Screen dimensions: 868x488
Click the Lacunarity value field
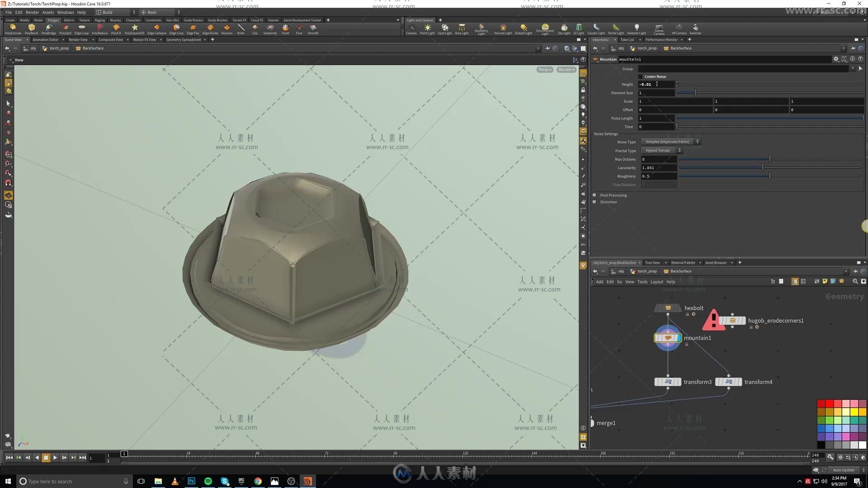(x=659, y=168)
